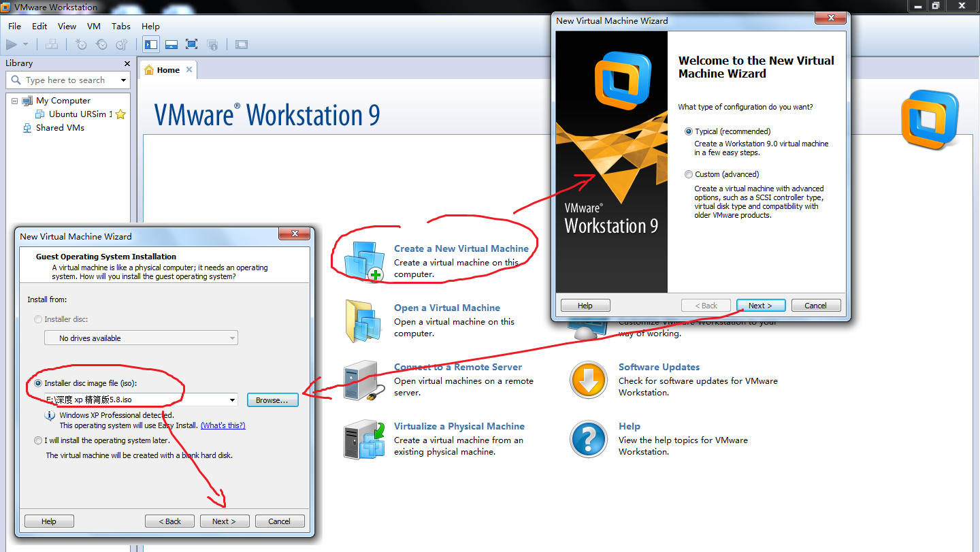980x552 pixels.
Task: Click Help in the Welcome wizard dialog
Action: pos(585,306)
